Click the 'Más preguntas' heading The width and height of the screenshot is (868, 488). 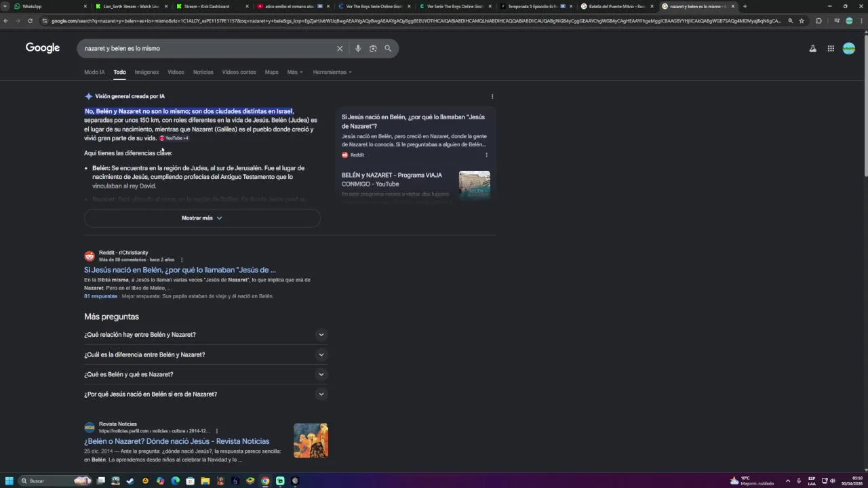click(x=111, y=317)
